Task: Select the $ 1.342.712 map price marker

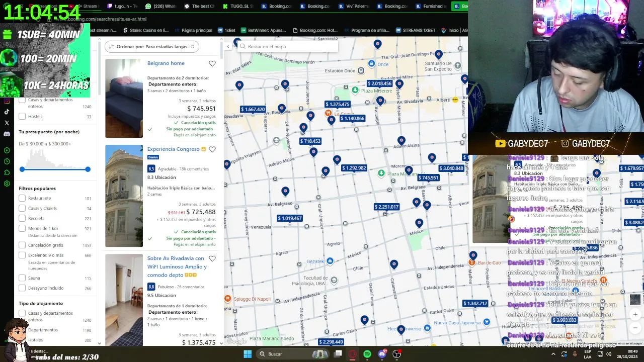Action: pos(475,303)
